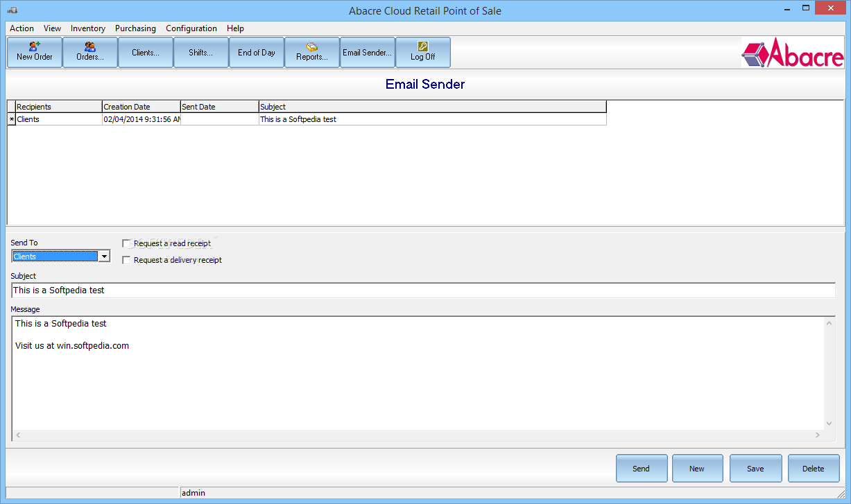Screen dimensions: 851x504
Task: Click the Abacre logo
Action: coord(793,53)
